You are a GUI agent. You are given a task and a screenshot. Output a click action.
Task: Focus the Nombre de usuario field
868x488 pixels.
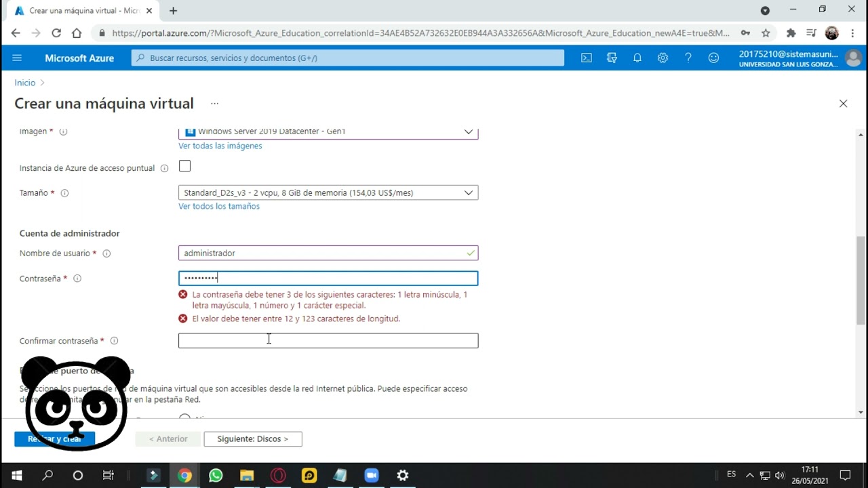(328, 253)
